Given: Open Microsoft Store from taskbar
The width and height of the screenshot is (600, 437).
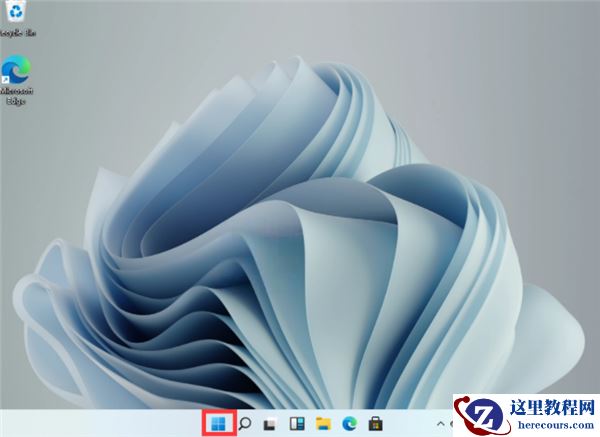Looking at the screenshot, I should (375, 424).
